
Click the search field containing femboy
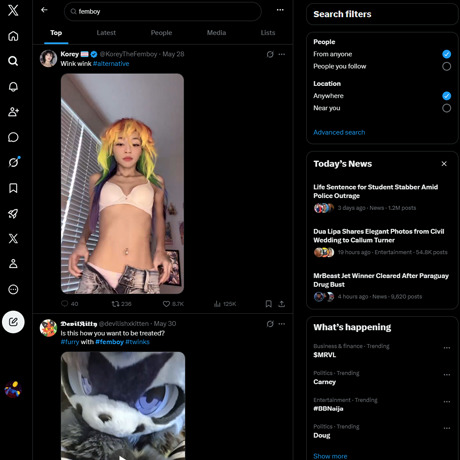tap(163, 12)
